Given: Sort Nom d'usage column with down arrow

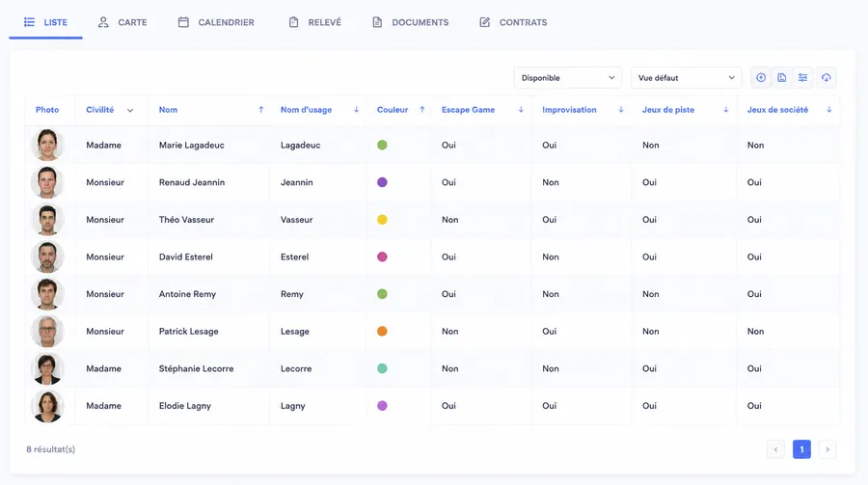Looking at the screenshot, I should (x=356, y=110).
